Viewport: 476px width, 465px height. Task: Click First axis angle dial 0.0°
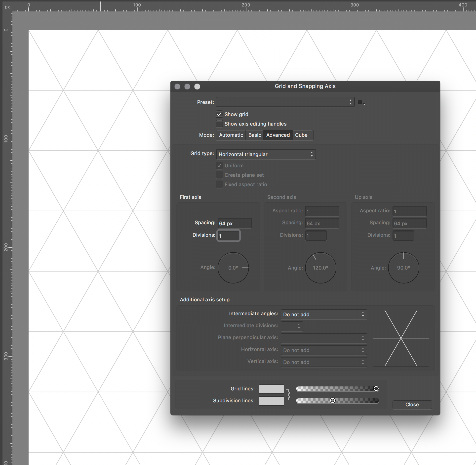coord(233,268)
